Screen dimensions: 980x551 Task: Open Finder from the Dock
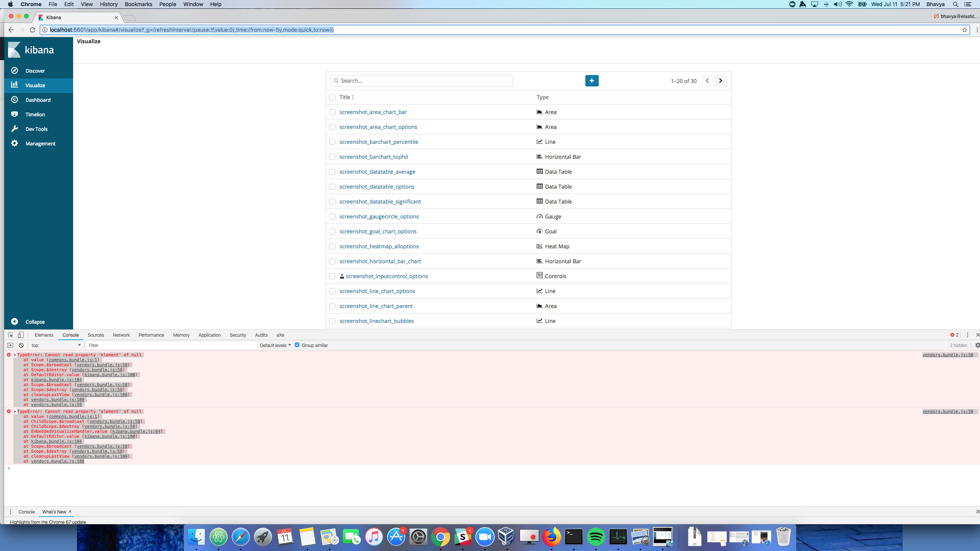tap(196, 537)
